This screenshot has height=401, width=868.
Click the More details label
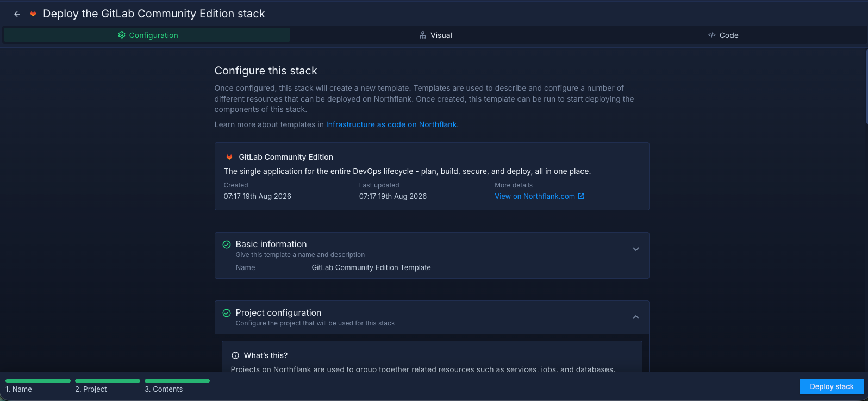514,185
